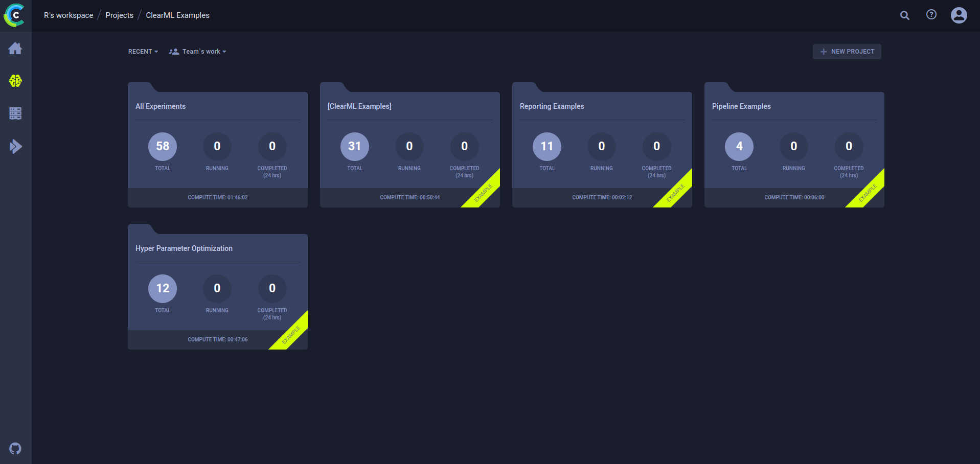Open the Reporting Examples project card
Image resolution: width=980 pixels, height=464 pixels.
click(x=602, y=145)
